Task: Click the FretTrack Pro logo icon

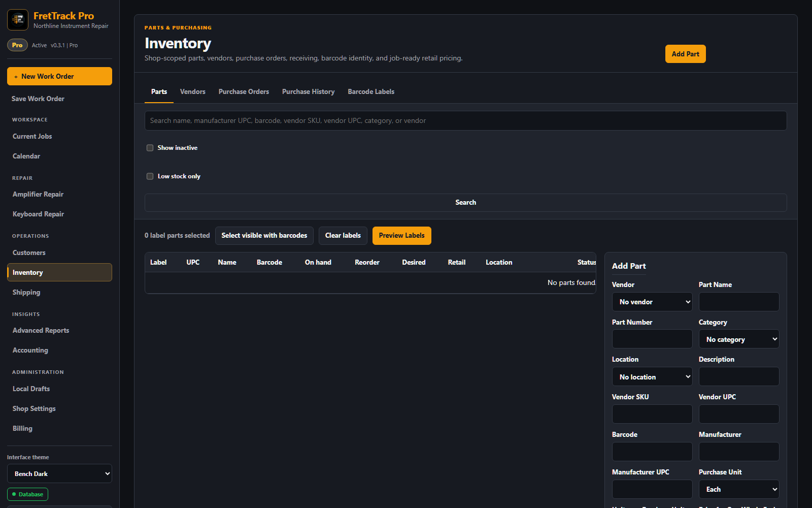Action: (18, 20)
